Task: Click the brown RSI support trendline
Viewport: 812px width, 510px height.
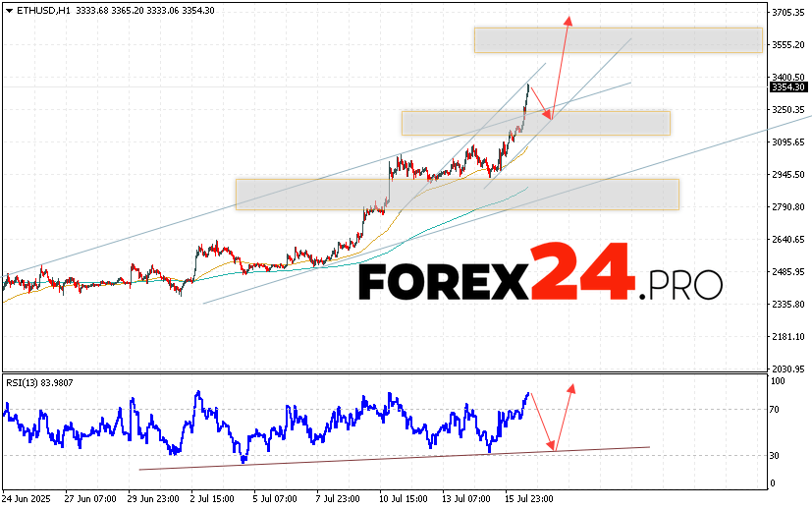Action: pos(393,457)
